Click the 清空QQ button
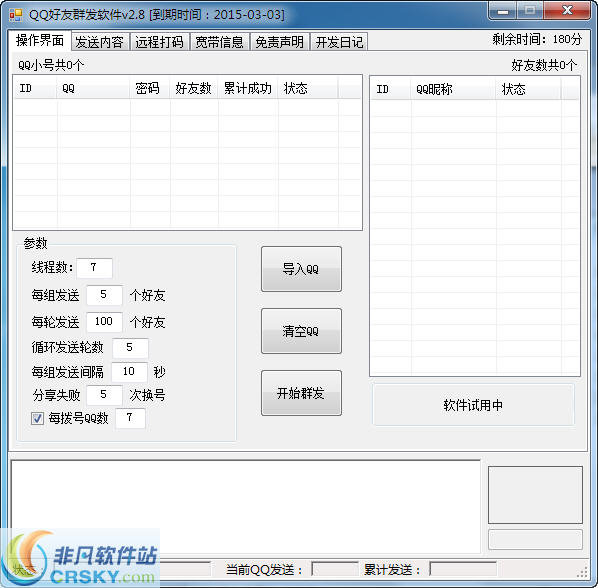The width and height of the screenshot is (598, 588). tap(301, 331)
